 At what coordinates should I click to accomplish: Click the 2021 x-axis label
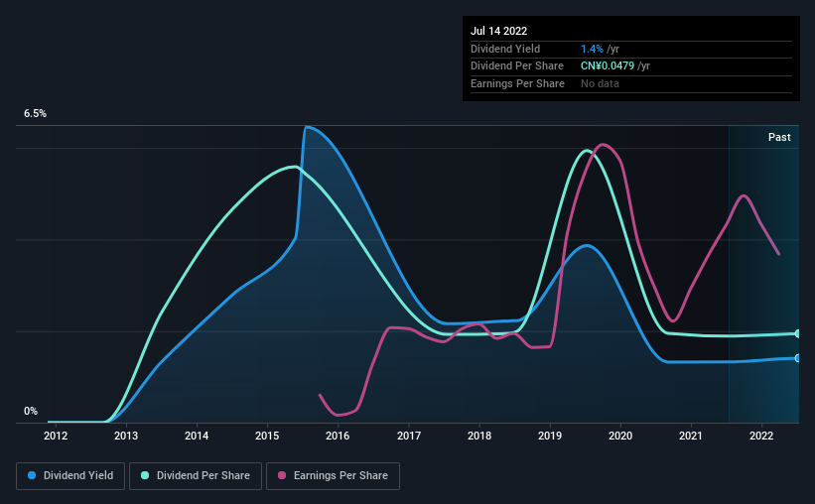(691, 436)
